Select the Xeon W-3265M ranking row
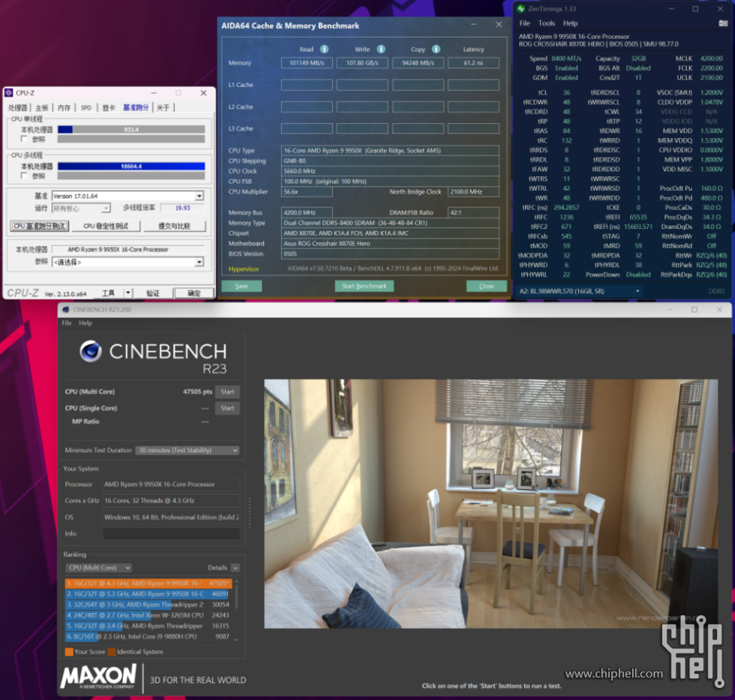 pos(148,615)
